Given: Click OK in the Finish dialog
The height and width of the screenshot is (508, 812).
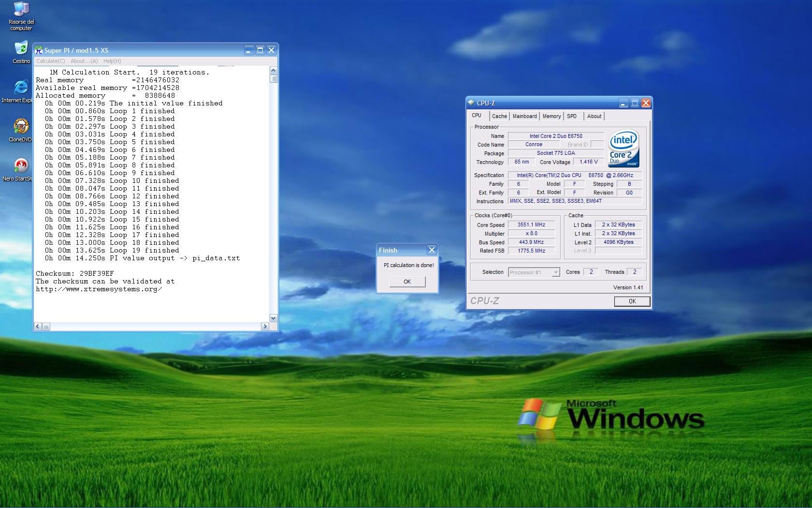Looking at the screenshot, I should tap(407, 282).
